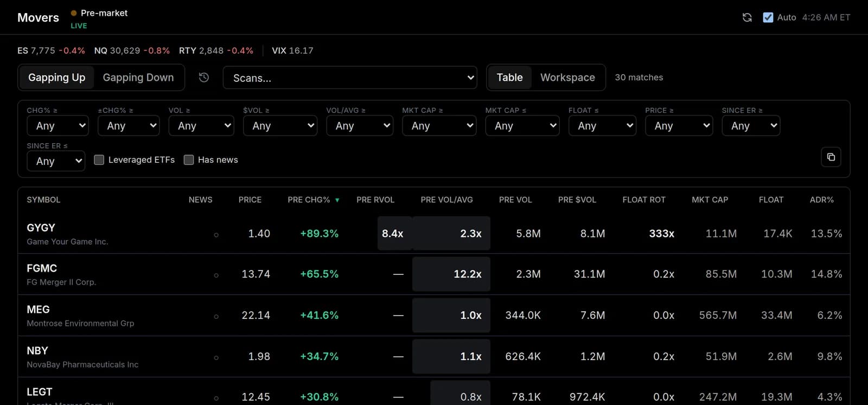Click the GYGY ticker symbol
The height and width of the screenshot is (405, 868).
coord(41,228)
